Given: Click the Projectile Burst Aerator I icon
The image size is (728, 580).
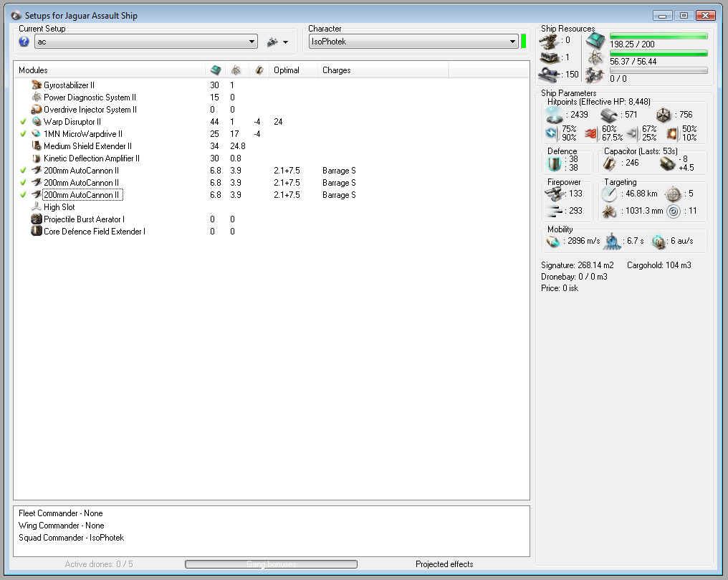Looking at the screenshot, I should [x=37, y=219].
